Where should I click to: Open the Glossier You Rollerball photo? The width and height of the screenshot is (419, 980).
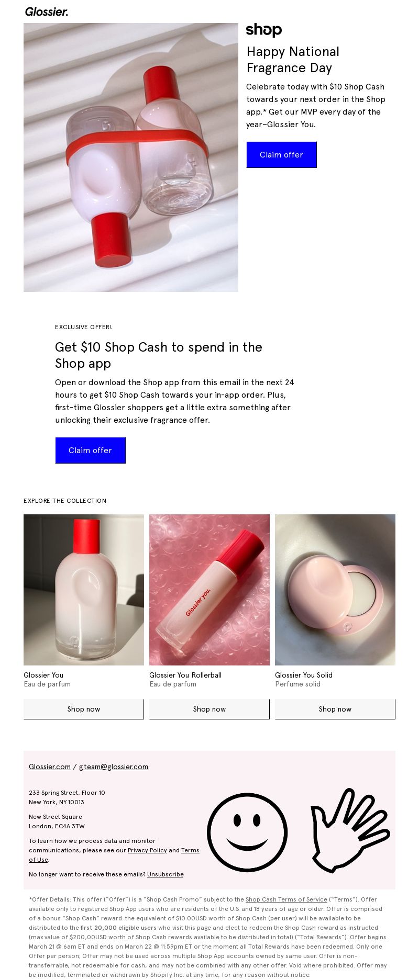[210, 590]
